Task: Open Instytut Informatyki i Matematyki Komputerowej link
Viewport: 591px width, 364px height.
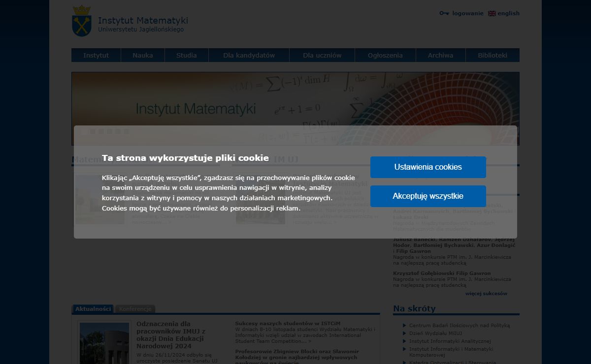Action: pos(451,352)
